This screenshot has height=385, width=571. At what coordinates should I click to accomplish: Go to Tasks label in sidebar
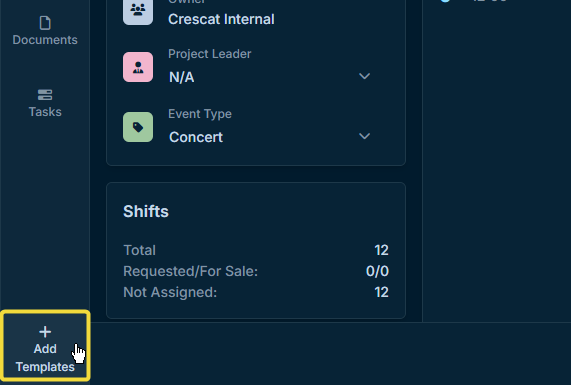[45, 112]
